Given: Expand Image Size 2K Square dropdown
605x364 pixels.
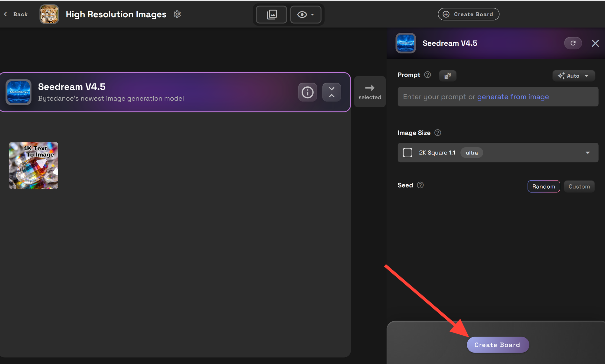Looking at the screenshot, I should tap(587, 153).
